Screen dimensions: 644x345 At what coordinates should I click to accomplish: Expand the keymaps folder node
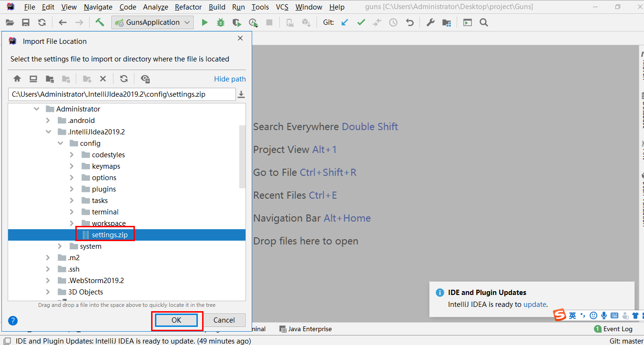[72, 166]
